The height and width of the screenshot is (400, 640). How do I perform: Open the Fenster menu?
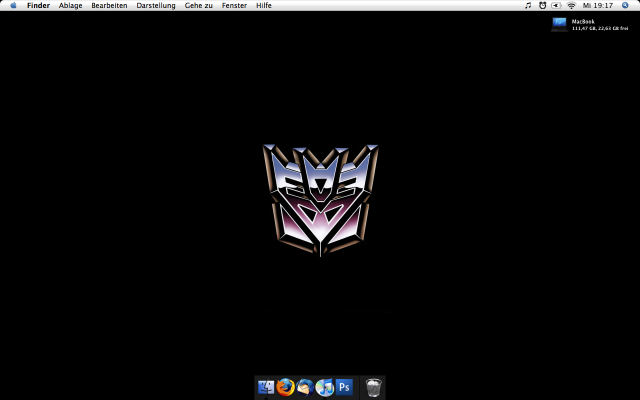(x=234, y=5)
